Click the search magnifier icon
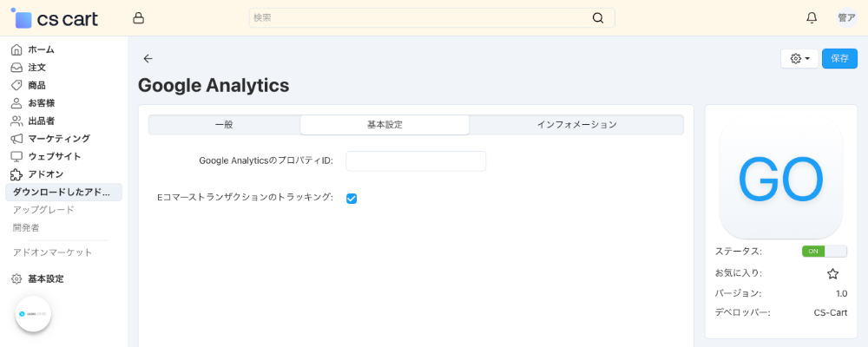The width and height of the screenshot is (868, 347). tap(598, 17)
